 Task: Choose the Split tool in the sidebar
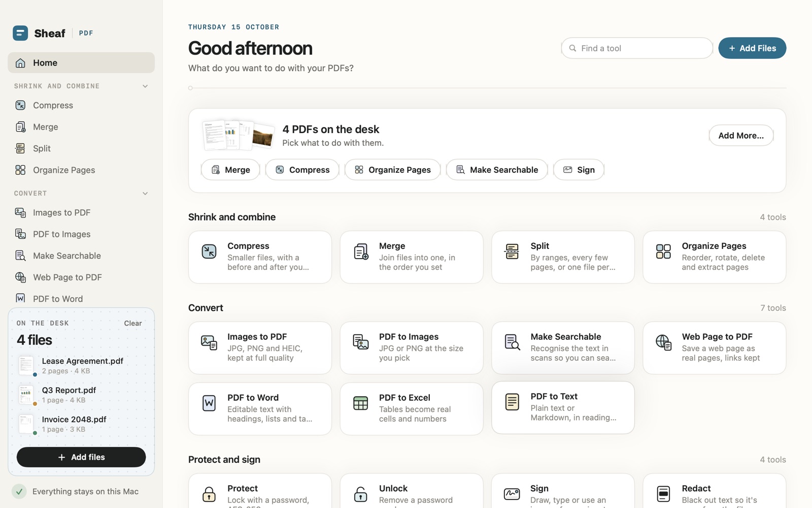81,148
